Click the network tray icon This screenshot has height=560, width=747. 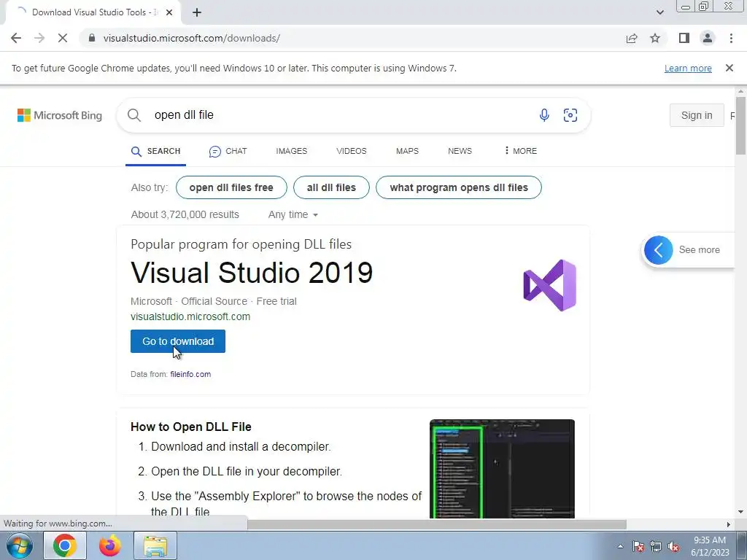pyautogui.click(x=656, y=546)
